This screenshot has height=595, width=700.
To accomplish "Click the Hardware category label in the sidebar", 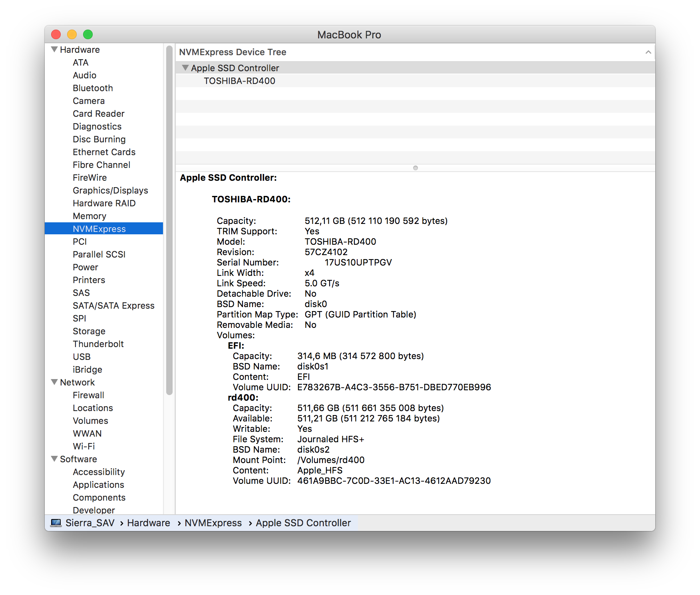I will point(80,50).
